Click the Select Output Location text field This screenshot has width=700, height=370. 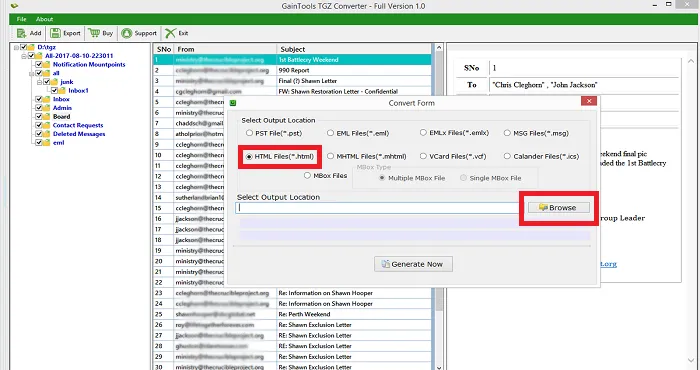pos(378,208)
